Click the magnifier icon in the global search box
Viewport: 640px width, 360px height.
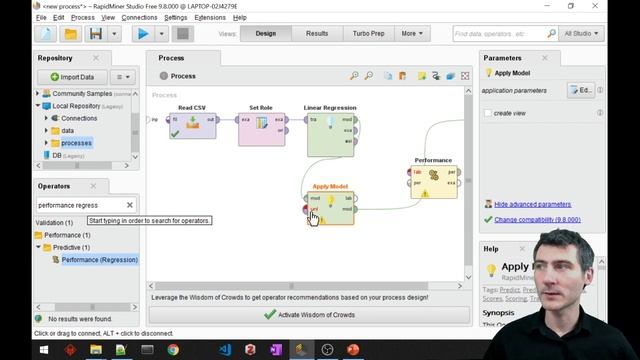click(551, 33)
